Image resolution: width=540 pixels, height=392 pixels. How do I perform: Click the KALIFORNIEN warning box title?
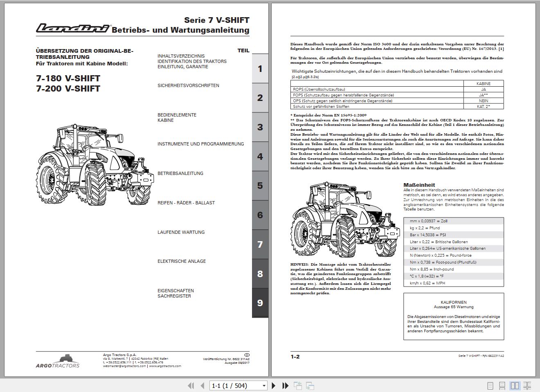point(453,302)
